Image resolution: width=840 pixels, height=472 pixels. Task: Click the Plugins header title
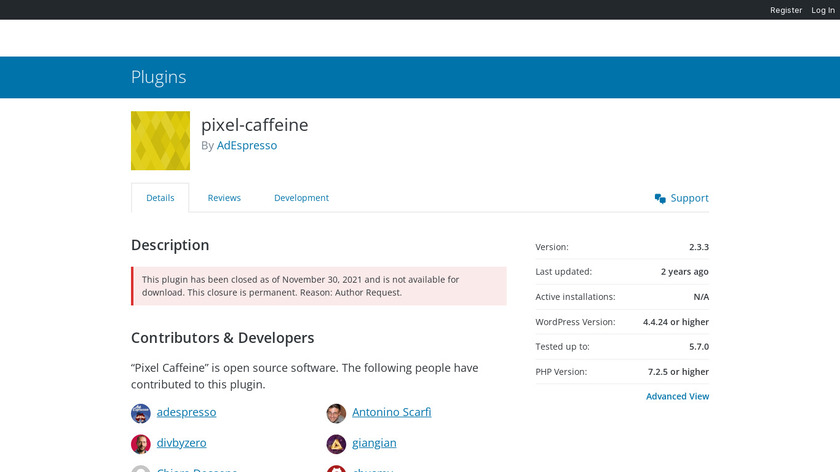coord(158,77)
